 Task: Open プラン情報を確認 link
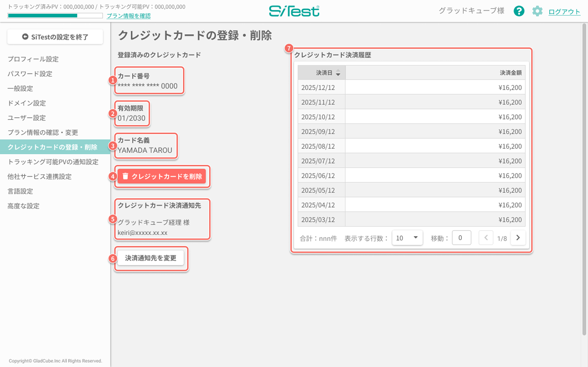pos(129,16)
